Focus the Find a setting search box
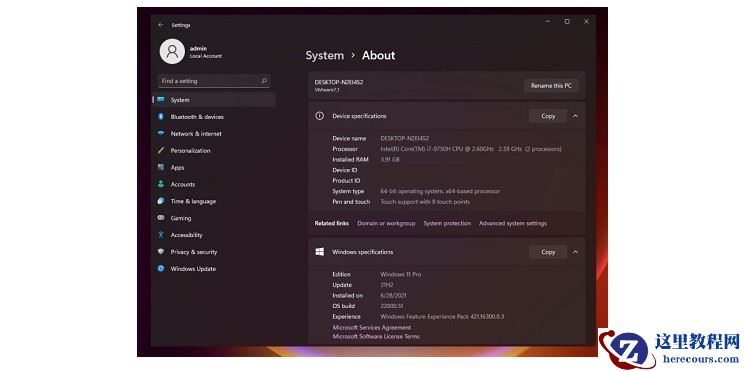This screenshot has height=371, width=745. pos(214,81)
